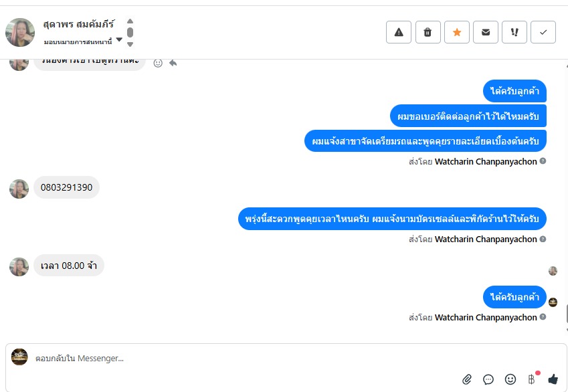The width and height of the screenshot is (568, 392).
Task: Click the reply-in-Messenger text input field
Action: tap(286, 359)
